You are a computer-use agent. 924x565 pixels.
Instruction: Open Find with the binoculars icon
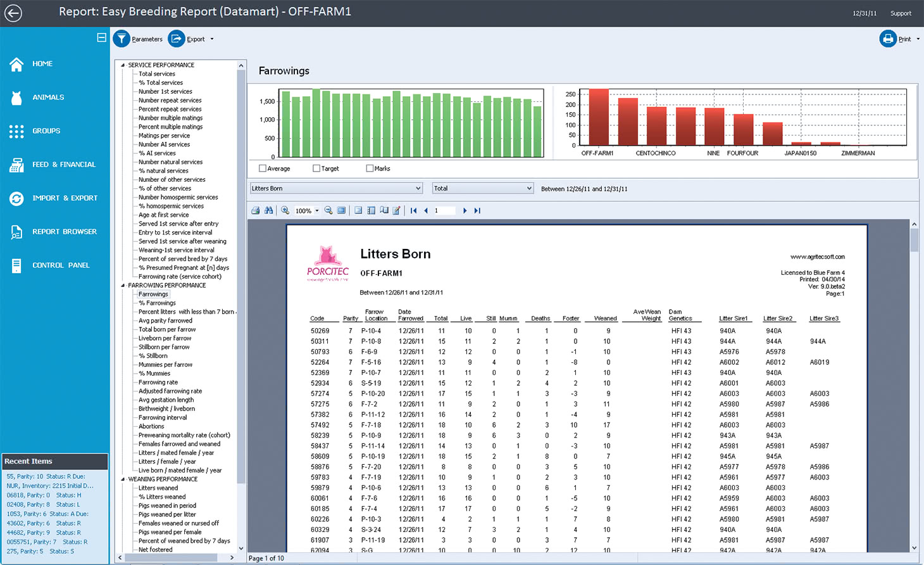[x=268, y=210]
